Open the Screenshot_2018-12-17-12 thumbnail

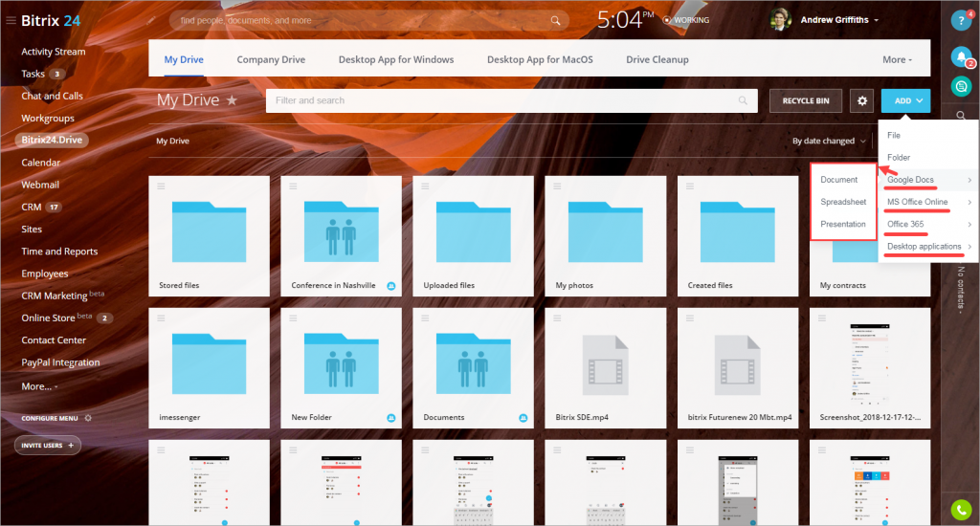[869, 368]
